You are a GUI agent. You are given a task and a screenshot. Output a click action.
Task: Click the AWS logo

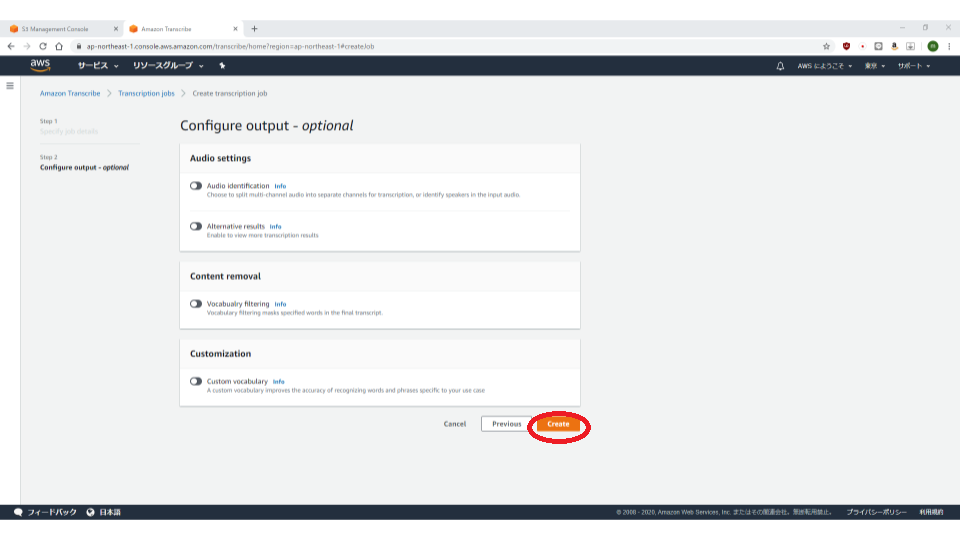(40, 66)
